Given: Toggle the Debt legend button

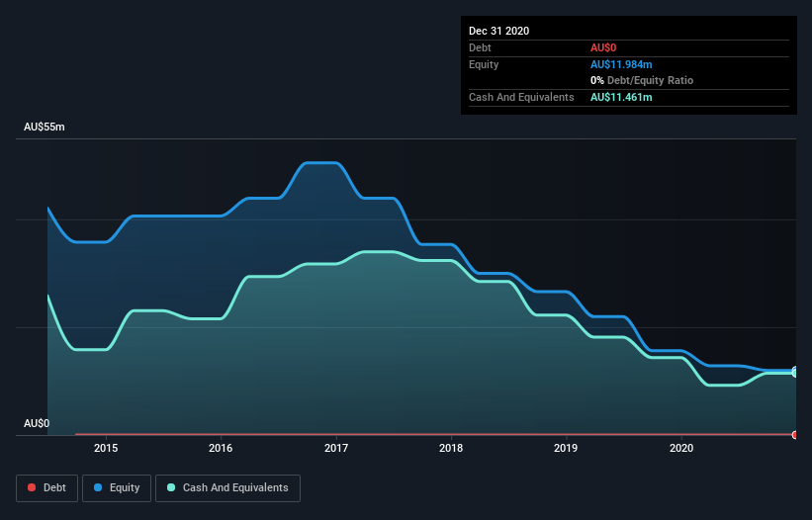Looking at the screenshot, I should point(47,488).
